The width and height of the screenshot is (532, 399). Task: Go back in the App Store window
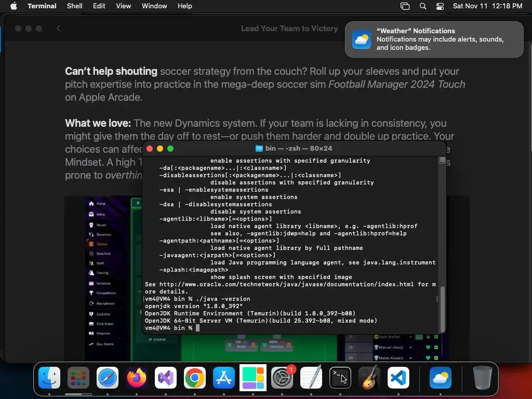point(58,29)
